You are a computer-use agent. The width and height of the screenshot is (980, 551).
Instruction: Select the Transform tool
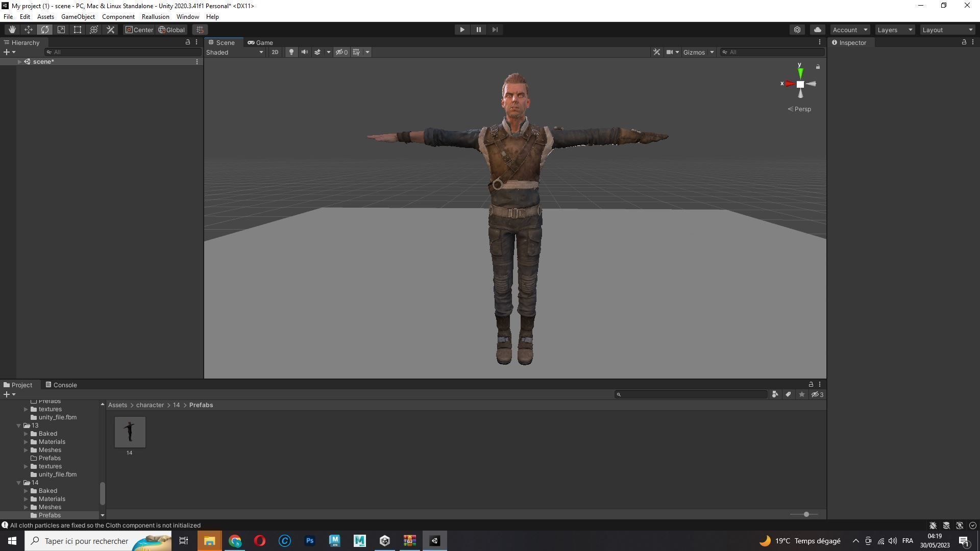94,30
